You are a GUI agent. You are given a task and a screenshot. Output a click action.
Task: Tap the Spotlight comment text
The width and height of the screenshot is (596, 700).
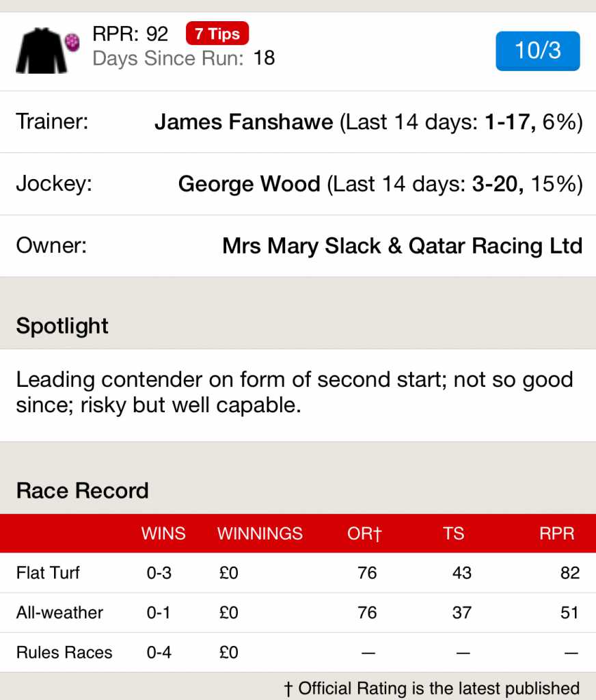coord(294,392)
